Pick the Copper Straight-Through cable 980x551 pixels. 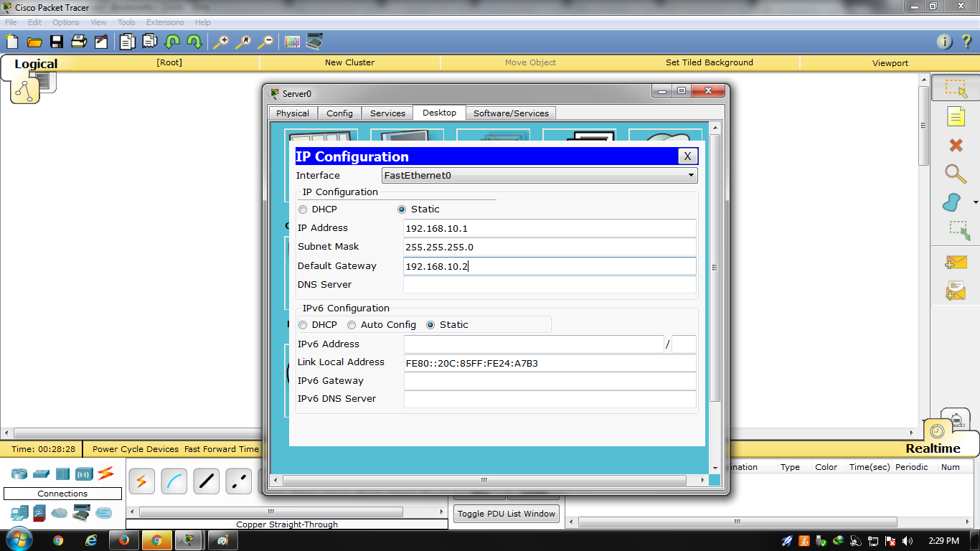(x=206, y=481)
